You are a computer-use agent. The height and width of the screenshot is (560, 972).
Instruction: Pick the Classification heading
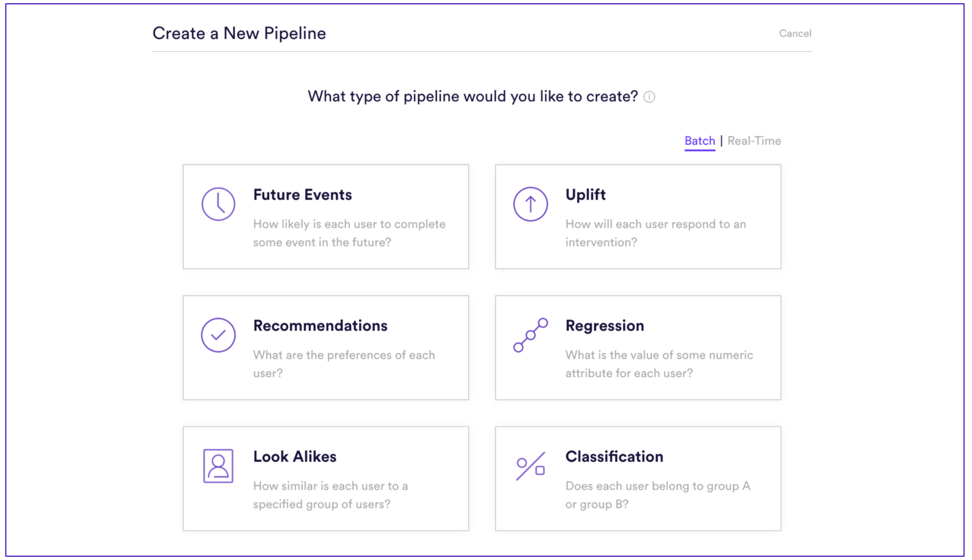tap(614, 457)
